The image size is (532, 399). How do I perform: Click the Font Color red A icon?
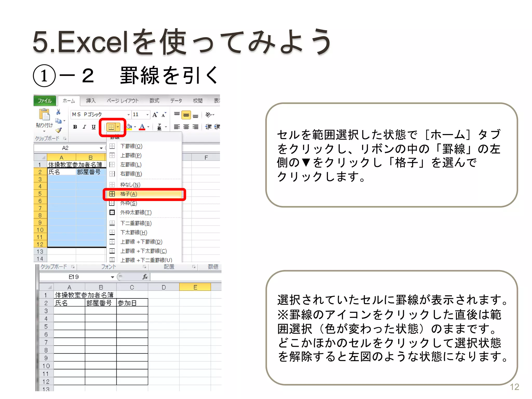[142, 127]
